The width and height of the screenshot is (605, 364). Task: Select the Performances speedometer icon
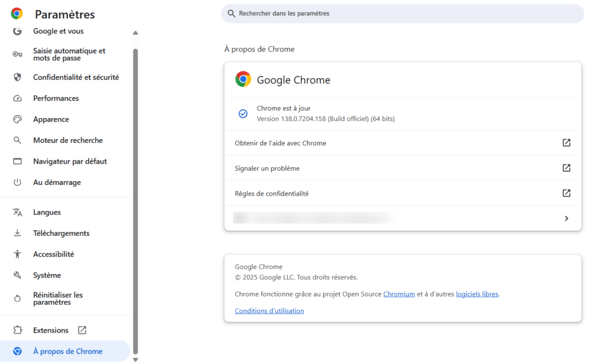pyautogui.click(x=18, y=98)
